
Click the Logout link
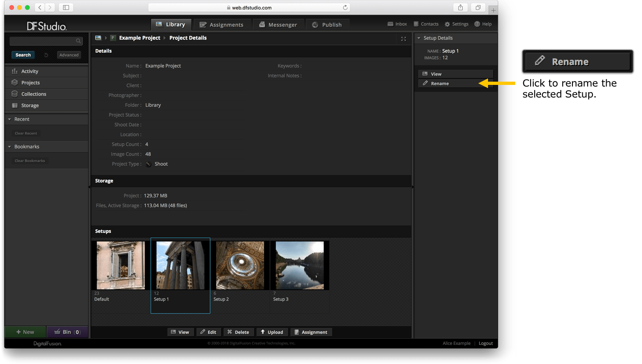(486, 343)
